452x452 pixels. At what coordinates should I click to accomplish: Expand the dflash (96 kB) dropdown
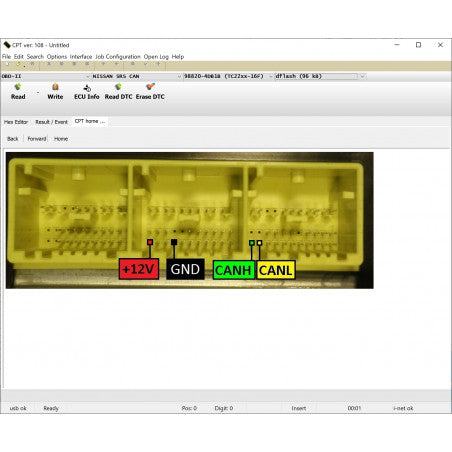click(362, 76)
